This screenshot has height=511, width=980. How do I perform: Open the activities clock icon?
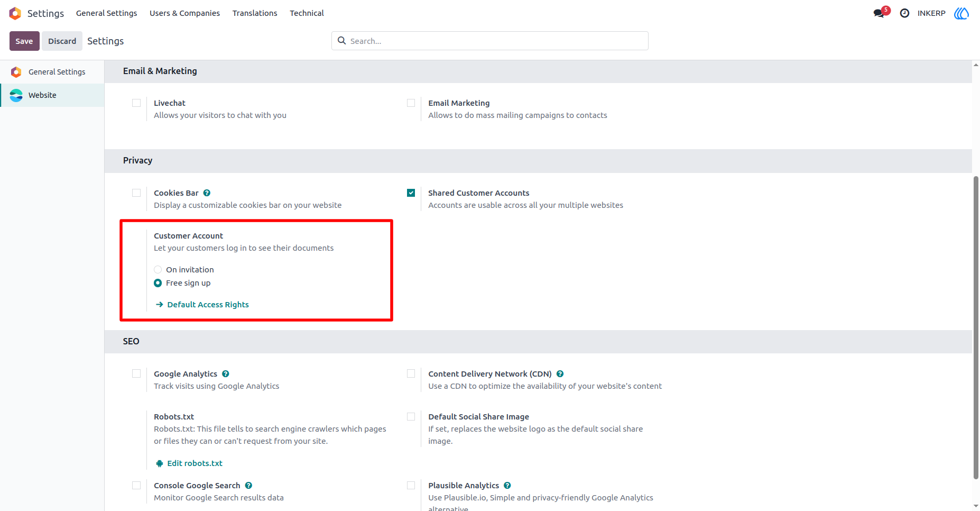click(x=904, y=13)
